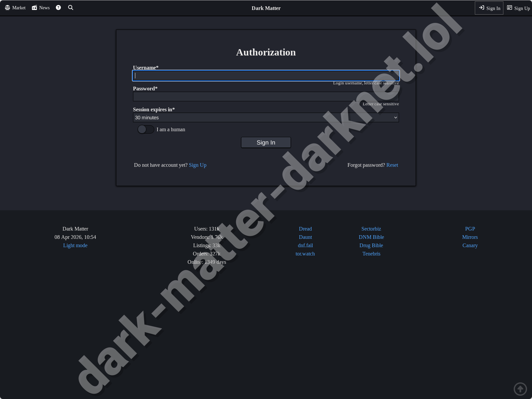Click the Dark Matter header title
532x399 pixels.
point(266,8)
